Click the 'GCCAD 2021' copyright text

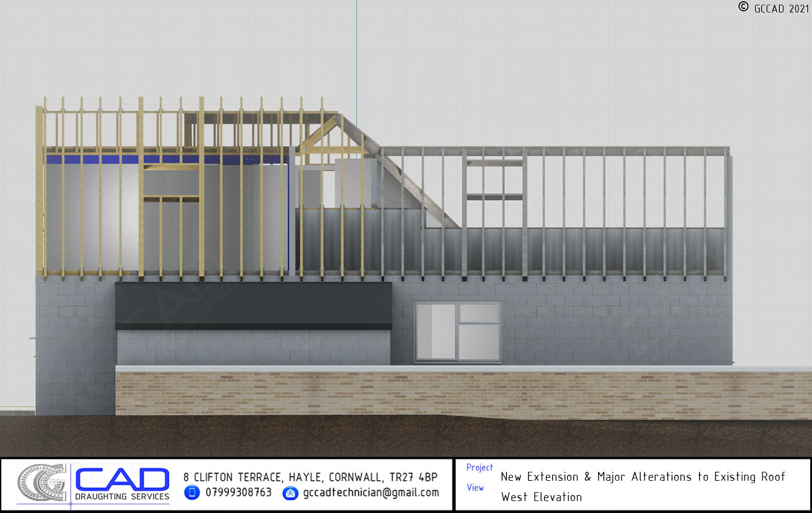782,8
